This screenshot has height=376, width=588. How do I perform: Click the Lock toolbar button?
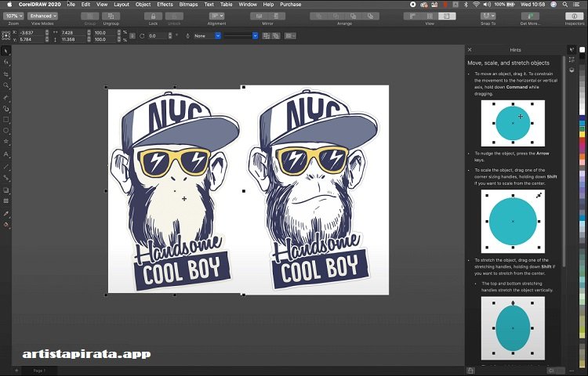153,16
